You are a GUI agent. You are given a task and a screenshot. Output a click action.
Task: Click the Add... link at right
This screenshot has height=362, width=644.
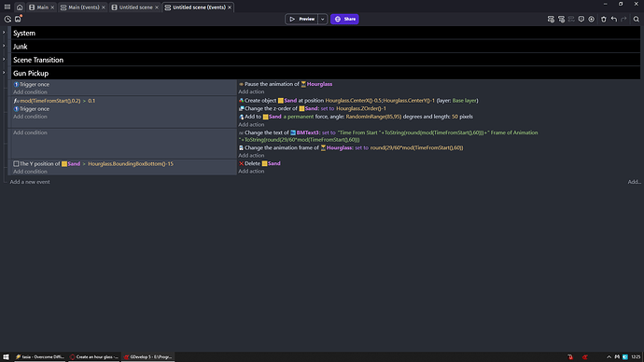pos(634,182)
